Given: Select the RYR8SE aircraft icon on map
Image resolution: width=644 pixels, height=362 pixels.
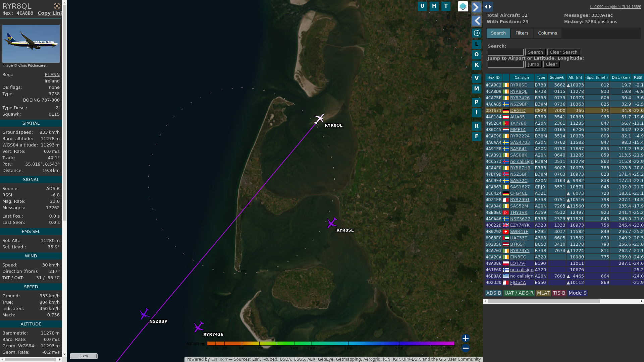Looking at the screenshot, I should [332, 223].
